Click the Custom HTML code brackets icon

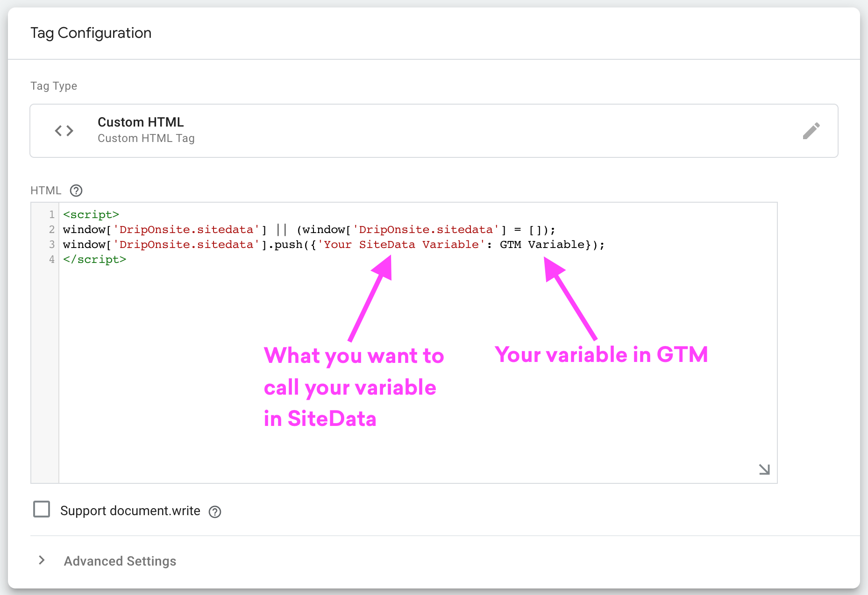tap(64, 131)
